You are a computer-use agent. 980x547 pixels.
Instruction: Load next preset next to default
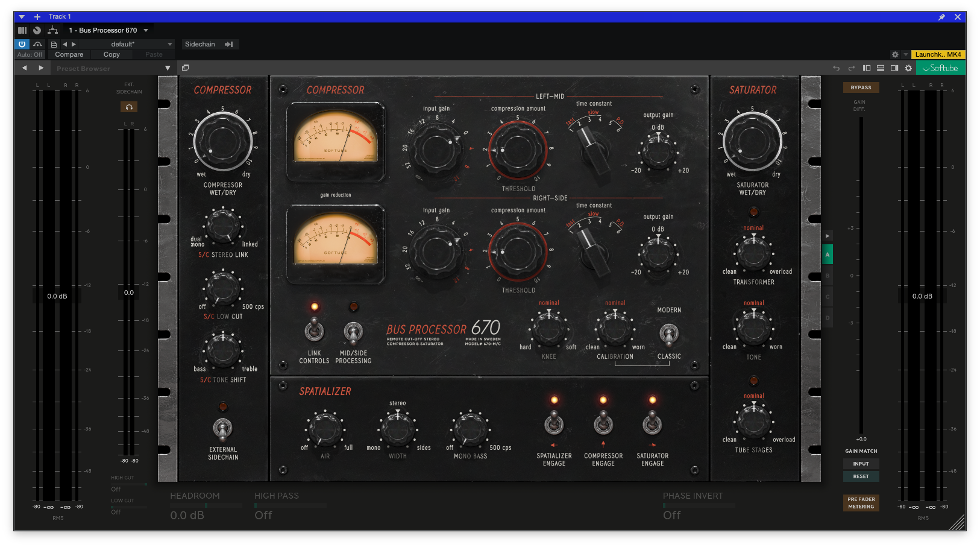[x=74, y=44]
